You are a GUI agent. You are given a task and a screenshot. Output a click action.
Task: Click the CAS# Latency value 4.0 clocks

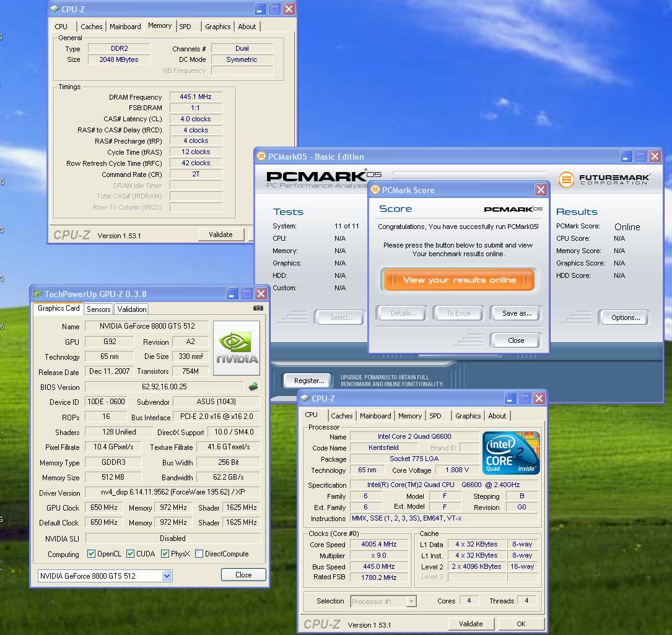[x=196, y=119]
